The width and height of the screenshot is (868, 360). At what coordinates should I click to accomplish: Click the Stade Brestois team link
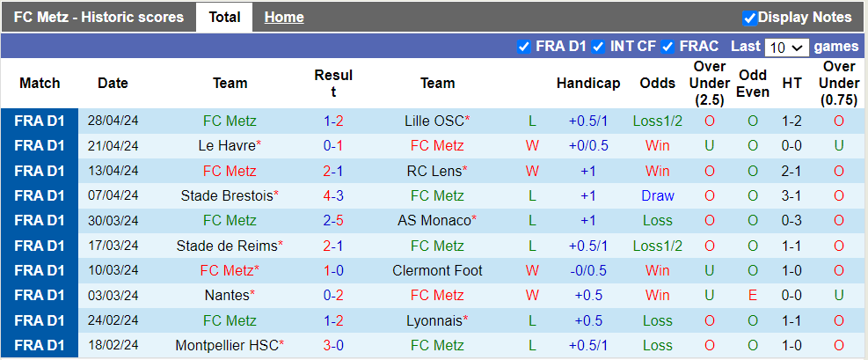(227, 195)
